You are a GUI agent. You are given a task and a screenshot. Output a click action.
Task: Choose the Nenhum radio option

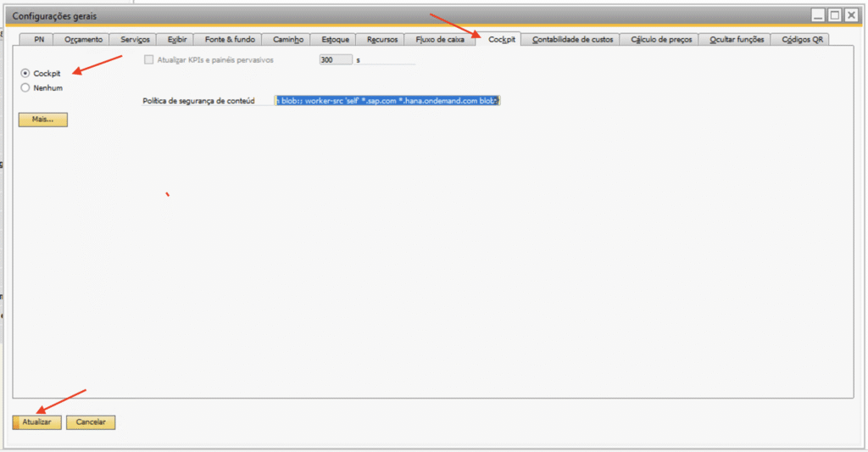[x=25, y=87]
